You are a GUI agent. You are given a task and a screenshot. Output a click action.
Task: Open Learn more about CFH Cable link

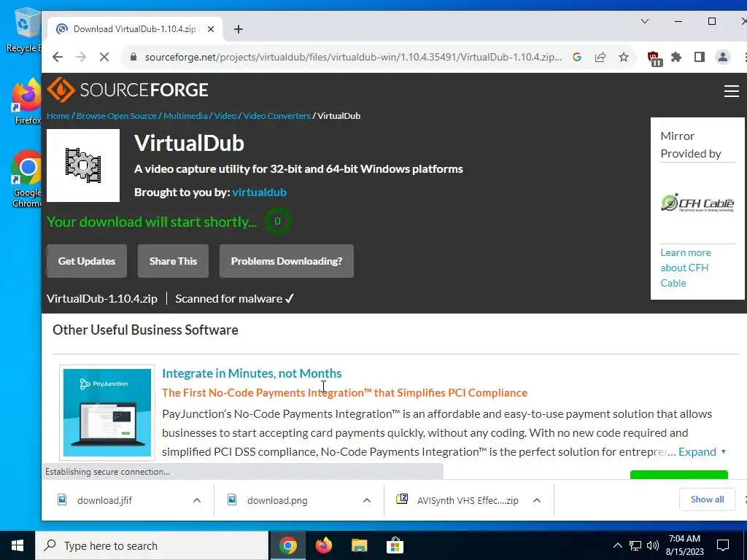[686, 268]
